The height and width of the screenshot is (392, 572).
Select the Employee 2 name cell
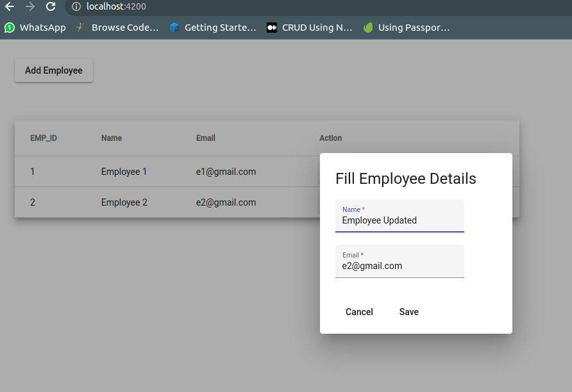click(x=124, y=202)
